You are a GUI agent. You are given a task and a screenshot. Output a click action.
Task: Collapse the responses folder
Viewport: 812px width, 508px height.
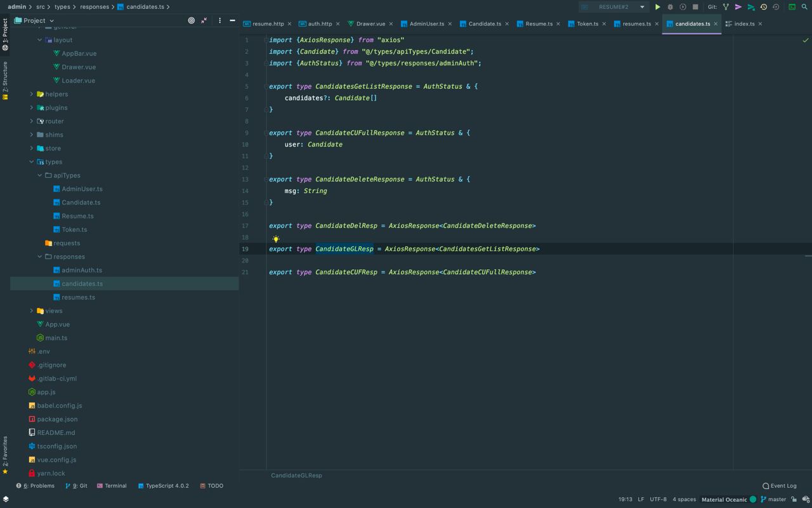pyautogui.click(x=39, y=257)
